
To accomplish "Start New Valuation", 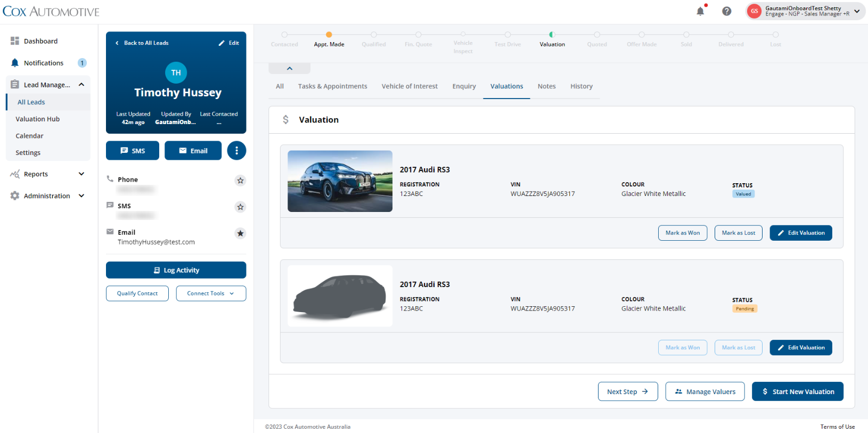I will 798,391.
